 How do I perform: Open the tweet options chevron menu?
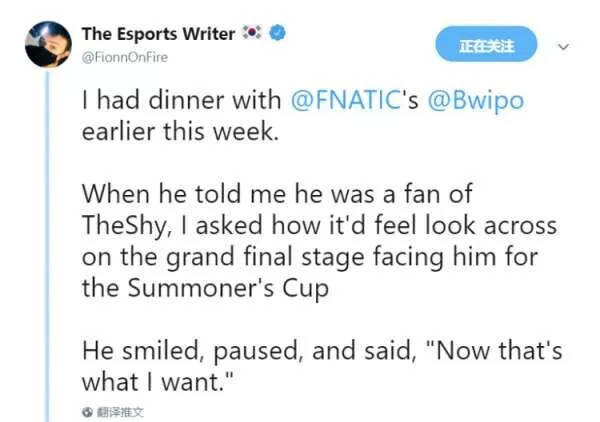[x=563, y=46]
